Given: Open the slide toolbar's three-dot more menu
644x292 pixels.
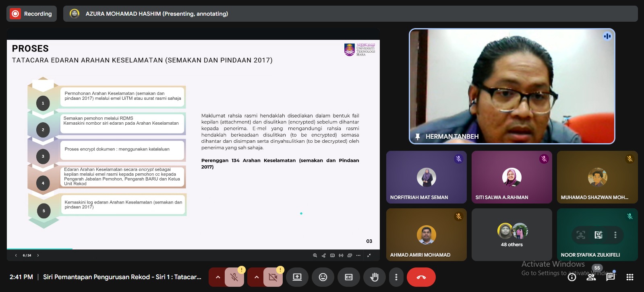Looking at the screenshot, I should pyautogui.click(x=358, y=255).
